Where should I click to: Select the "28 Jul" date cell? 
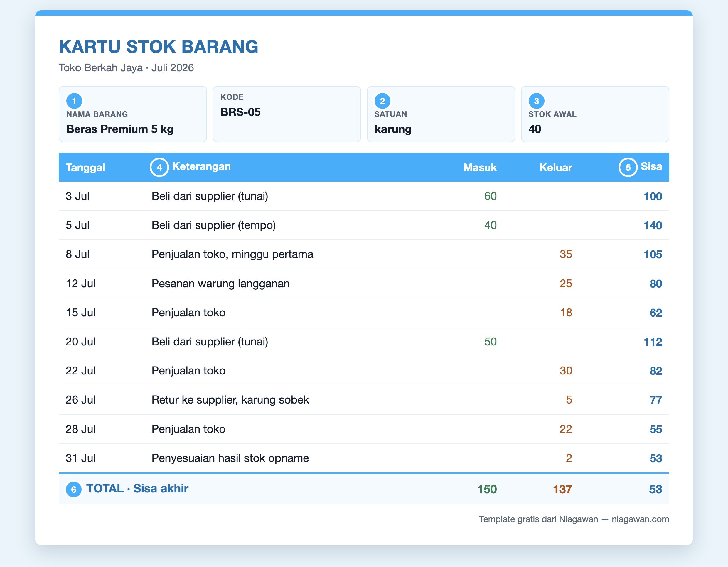pos(81,429)
